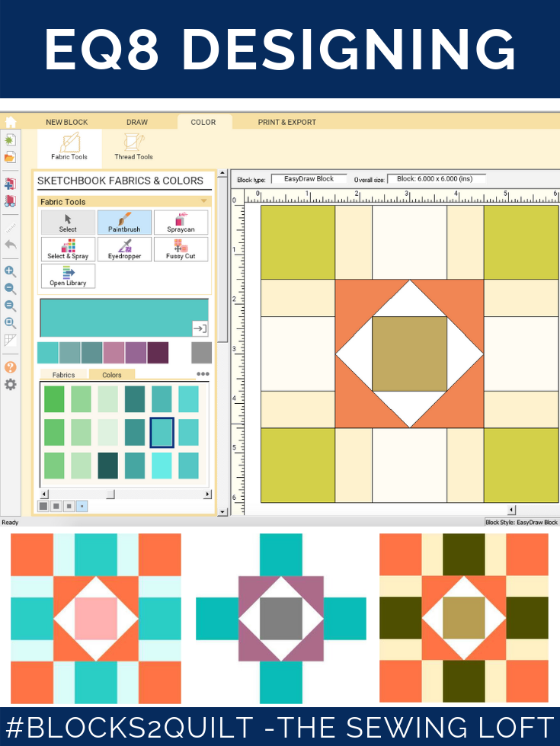The width and height of the screenshot is (560, 746).
Task: Open Fabric Tools ribbon group
Action: point(69,147)
